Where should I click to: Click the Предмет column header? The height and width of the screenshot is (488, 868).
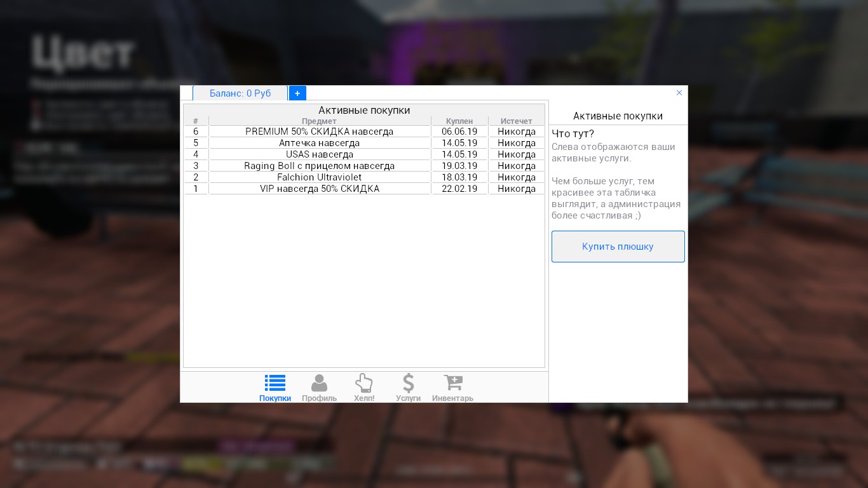point(319,121)
